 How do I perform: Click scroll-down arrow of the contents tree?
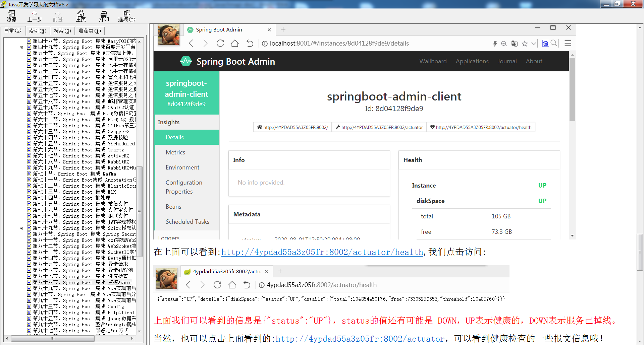click(139, 331)
